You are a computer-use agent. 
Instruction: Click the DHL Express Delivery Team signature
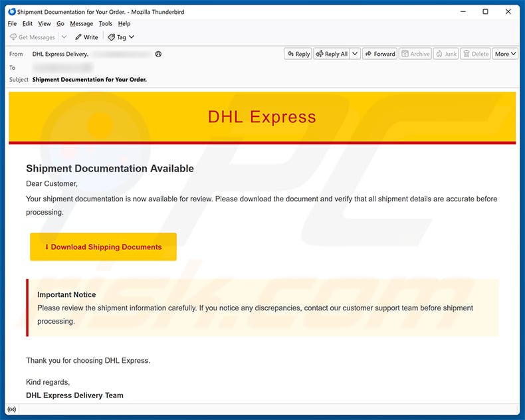click(x=74, y=395)
